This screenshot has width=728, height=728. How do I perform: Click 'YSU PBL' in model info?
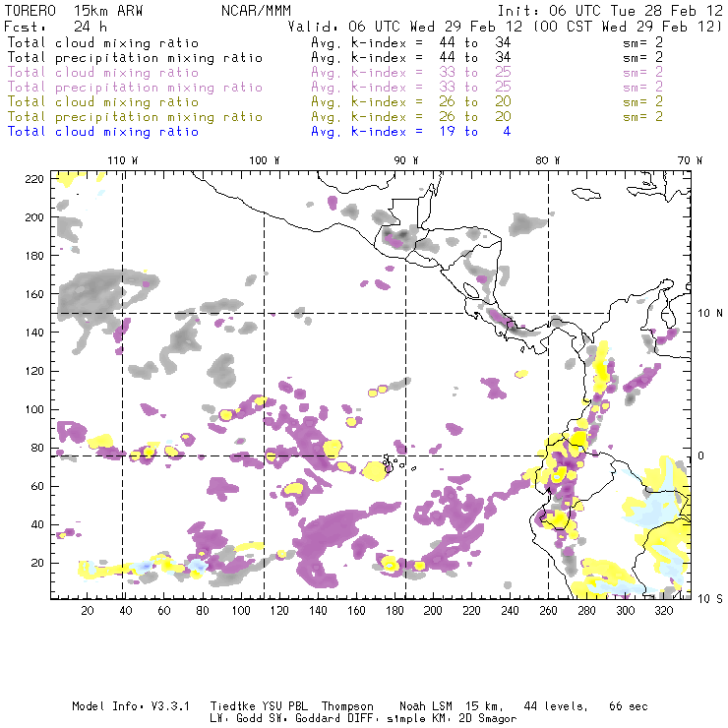point(285,706)
